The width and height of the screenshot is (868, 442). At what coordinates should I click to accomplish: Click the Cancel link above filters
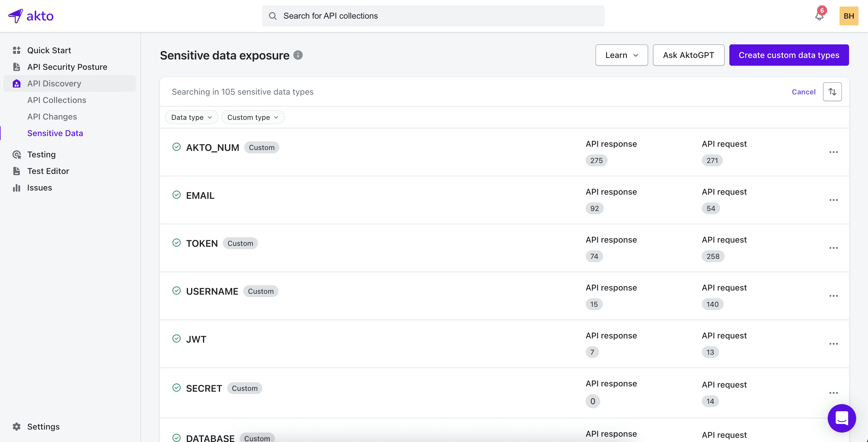tap(804, 91)
